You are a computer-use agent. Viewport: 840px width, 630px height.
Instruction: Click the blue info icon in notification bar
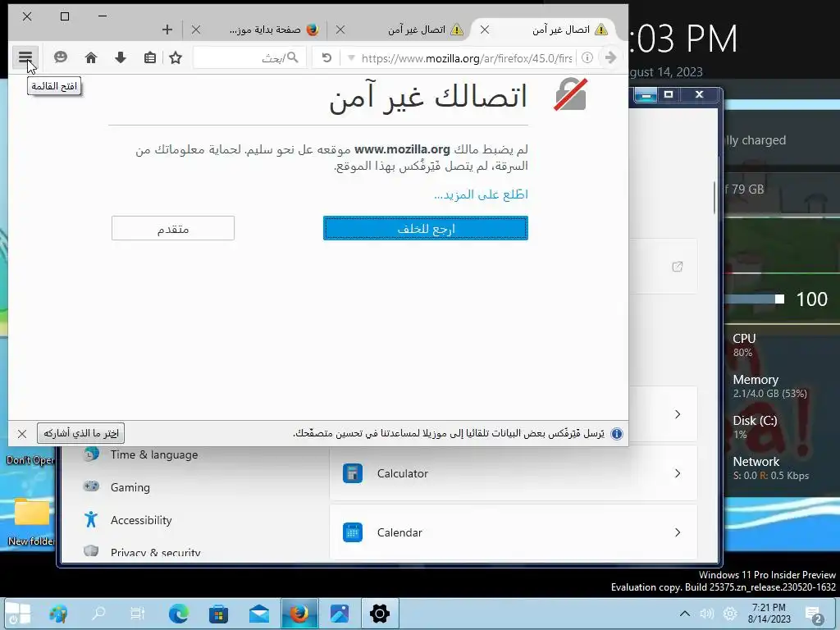coord(617,433)
